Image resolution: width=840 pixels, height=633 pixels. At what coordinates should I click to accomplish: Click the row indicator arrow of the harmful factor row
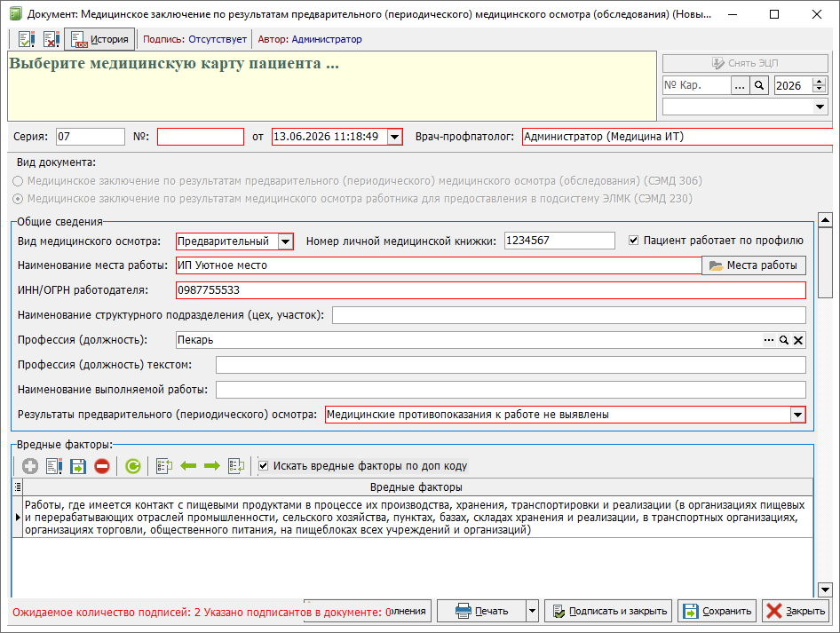tap(18, 518)
